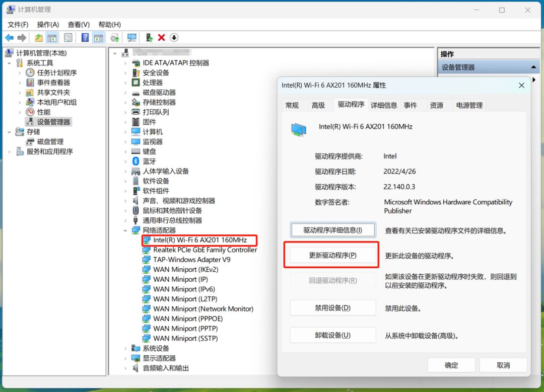Screen dimensions: 544x392
Task: Collapse the 设备管理器 actions header arrow
Action: pos(533,67)
